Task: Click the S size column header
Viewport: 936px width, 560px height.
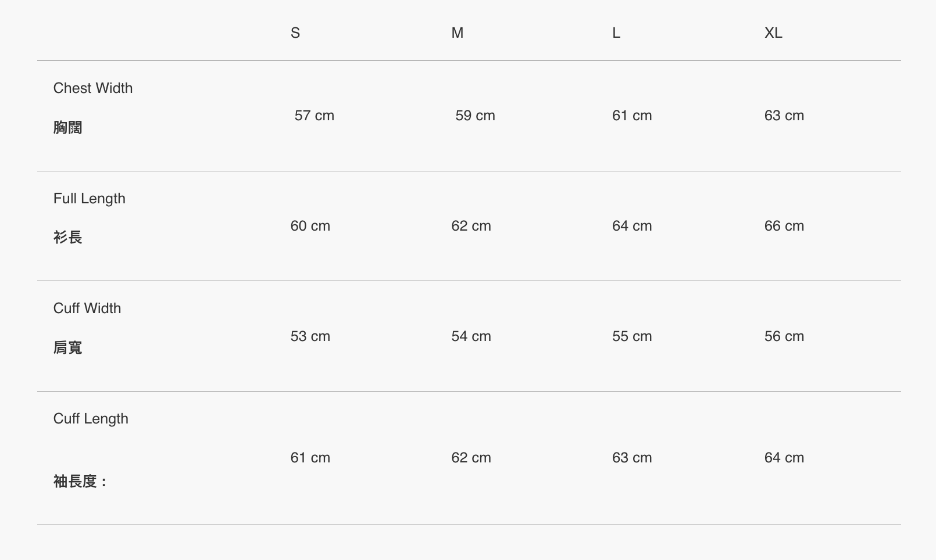Action: pyautogui.click(x=295, y=33)
